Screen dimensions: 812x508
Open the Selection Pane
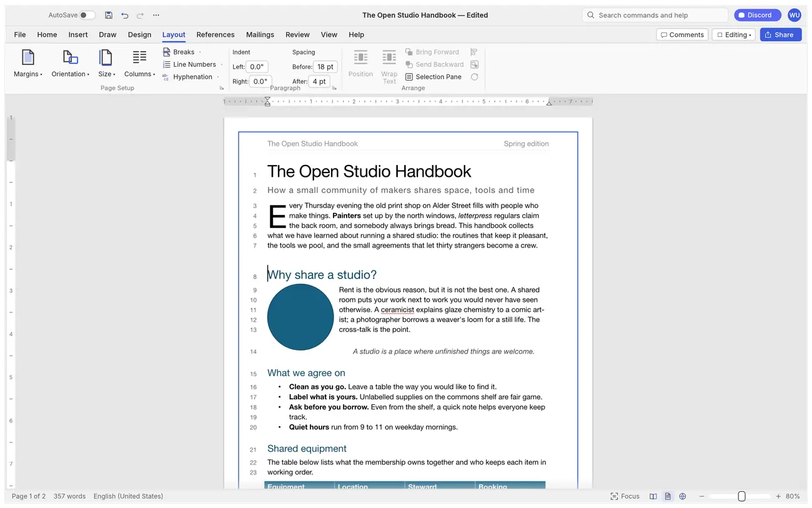click(x=433, y=77)
